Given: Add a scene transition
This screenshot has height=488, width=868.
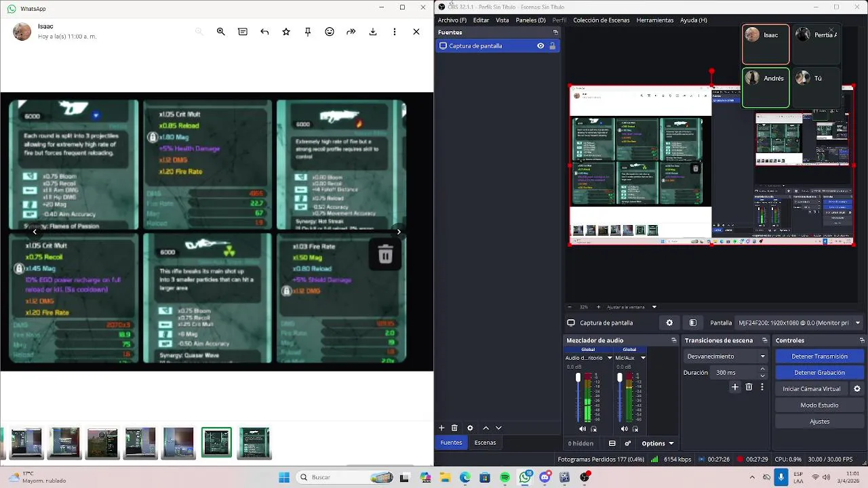Looking at the screenshot, I should click(x=735, y=387).
